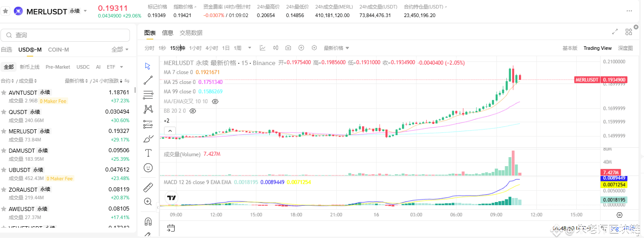Open the chart indicators icon

(263, 48)
